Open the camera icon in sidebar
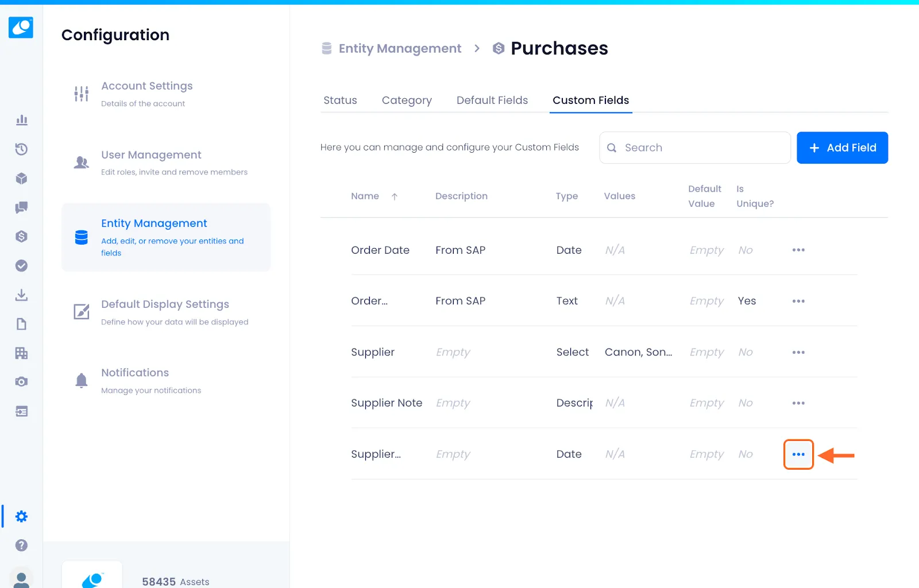This screenshot has height=588, width=919. point(22,382)
